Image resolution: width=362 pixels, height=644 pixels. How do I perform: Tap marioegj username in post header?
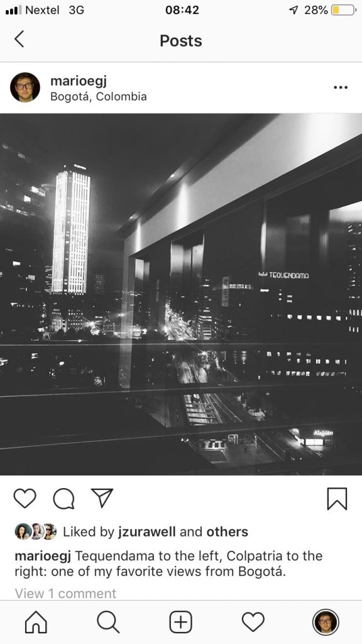(x=79, y=80)
